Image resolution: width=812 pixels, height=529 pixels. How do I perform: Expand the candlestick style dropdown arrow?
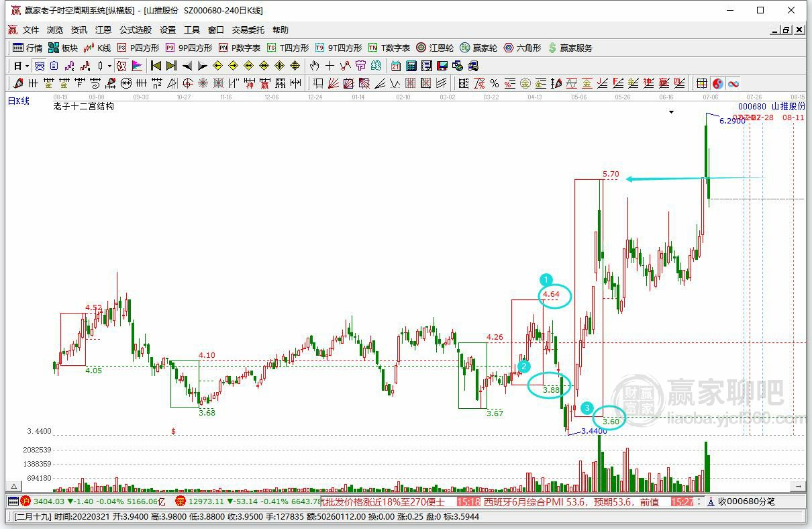coord(109,66)
